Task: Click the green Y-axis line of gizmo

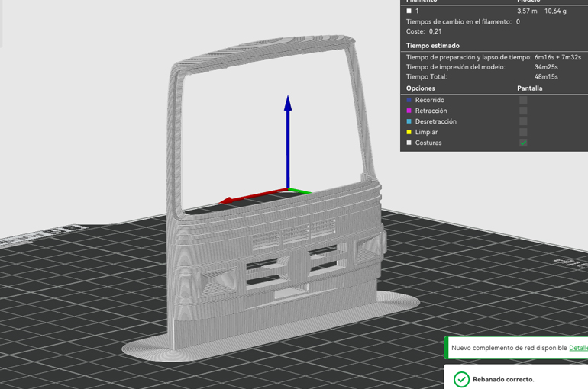Action: click(300, 191)
